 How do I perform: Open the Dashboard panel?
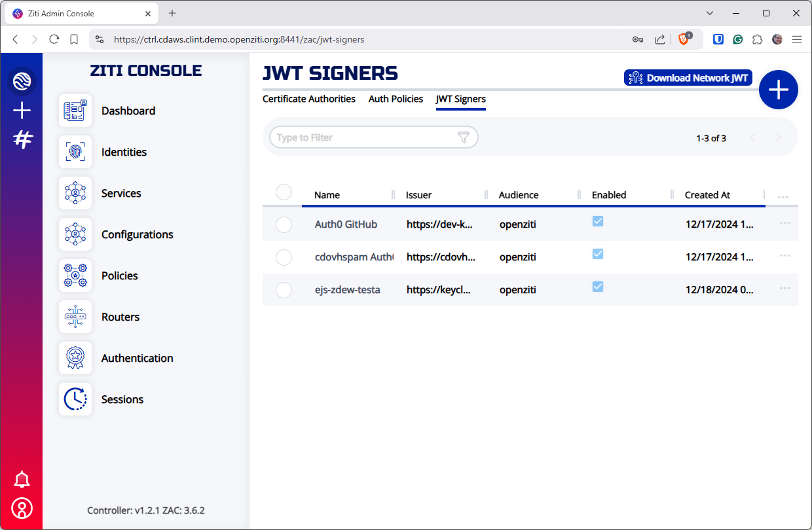128,111
